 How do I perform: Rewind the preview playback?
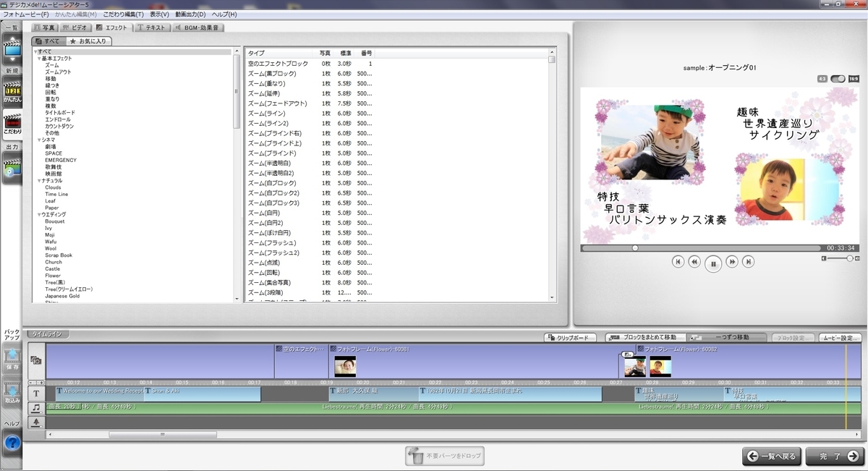tap(694, 262)
